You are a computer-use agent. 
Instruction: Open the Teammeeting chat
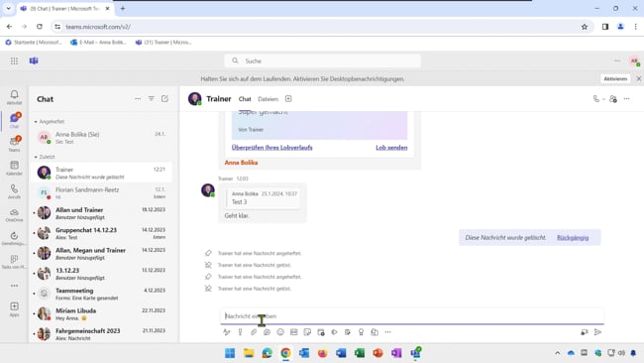(101, 294)
